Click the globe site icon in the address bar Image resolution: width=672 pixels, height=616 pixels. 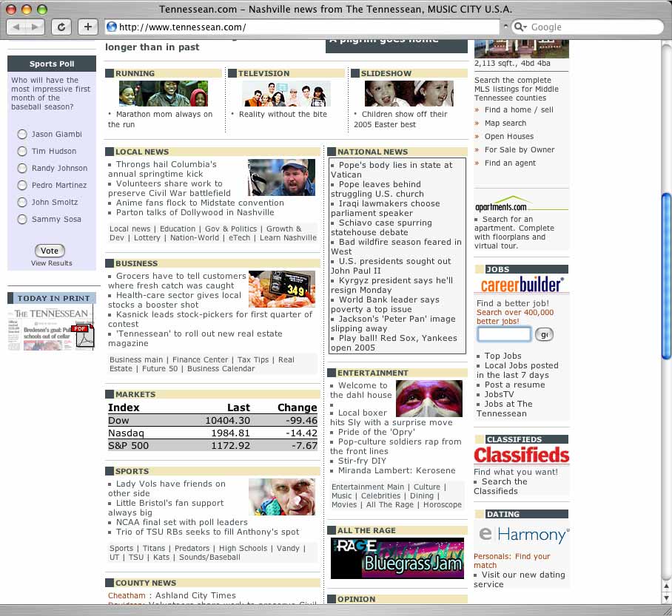coord(112,27)
